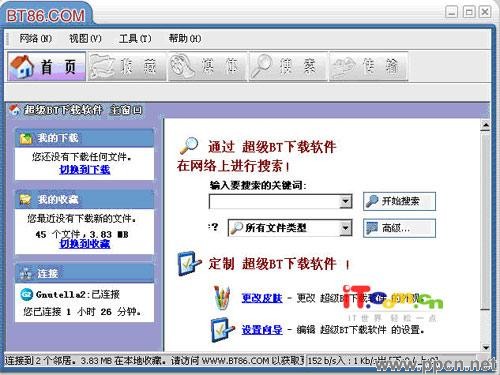This screenshot has width=500, height=375.
Task: Open the 工具(T) menu
Action: point(135,39)
